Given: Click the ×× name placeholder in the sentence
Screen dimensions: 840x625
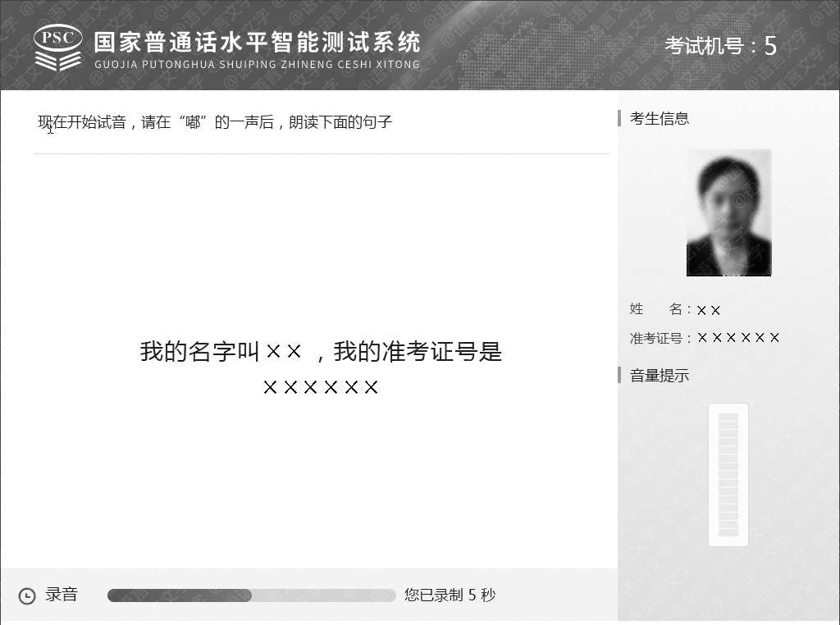Looking at the screenshot, I should tap(284, 352).
